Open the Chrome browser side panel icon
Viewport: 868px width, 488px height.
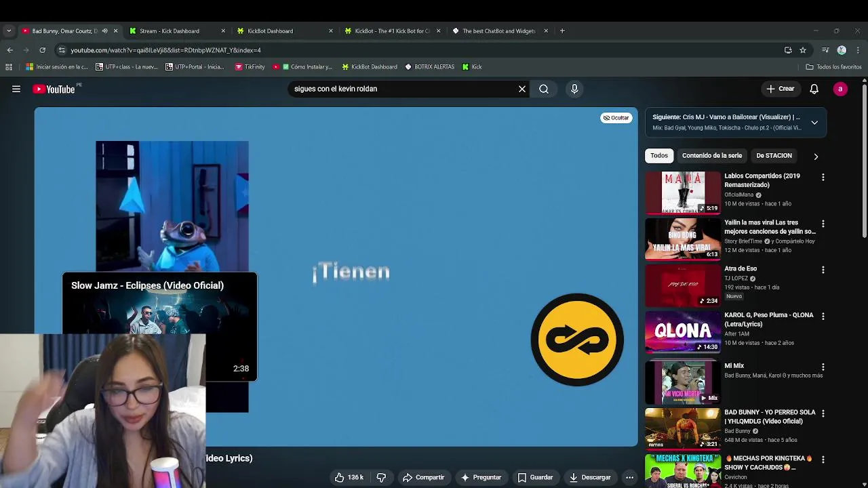(825, 50)
